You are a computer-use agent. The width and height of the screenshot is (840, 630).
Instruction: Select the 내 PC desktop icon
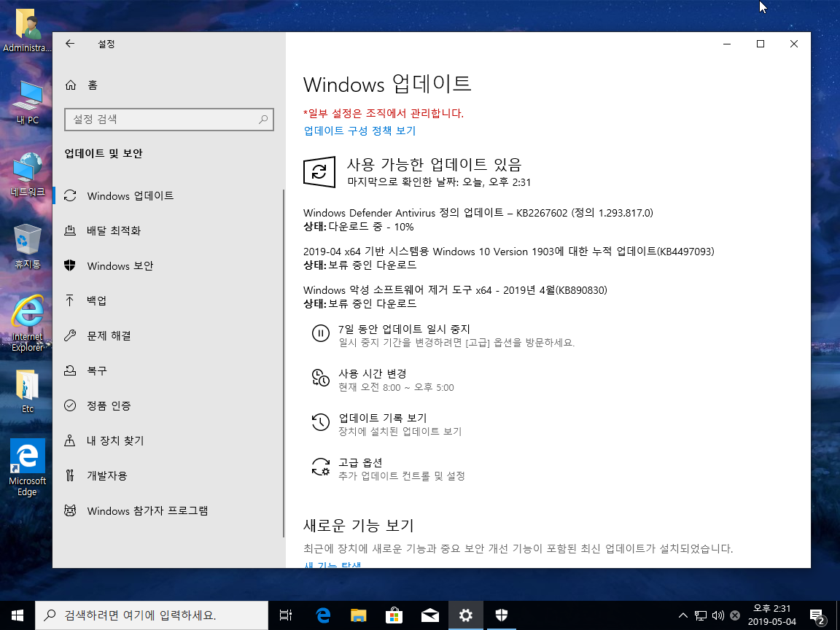pyautogui.click(x=27, y=103)
